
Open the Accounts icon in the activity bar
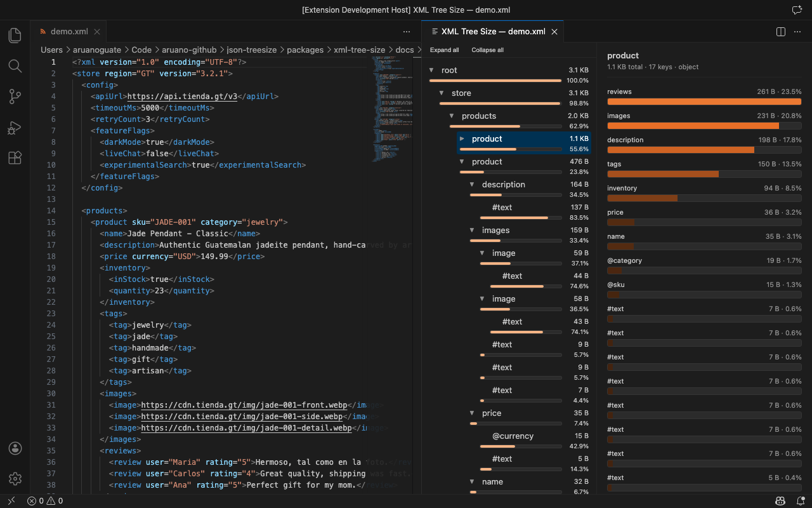[15, 448]
